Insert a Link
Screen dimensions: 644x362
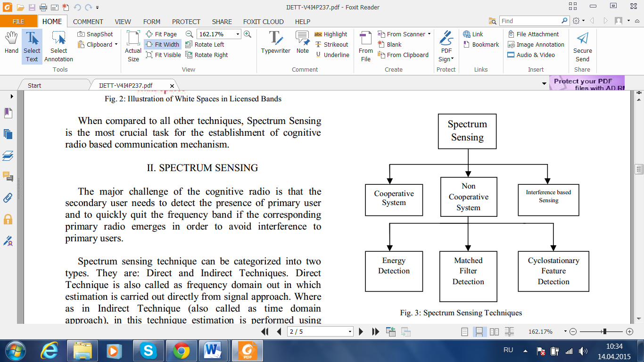pyautogui.click(x=473, y=34)
